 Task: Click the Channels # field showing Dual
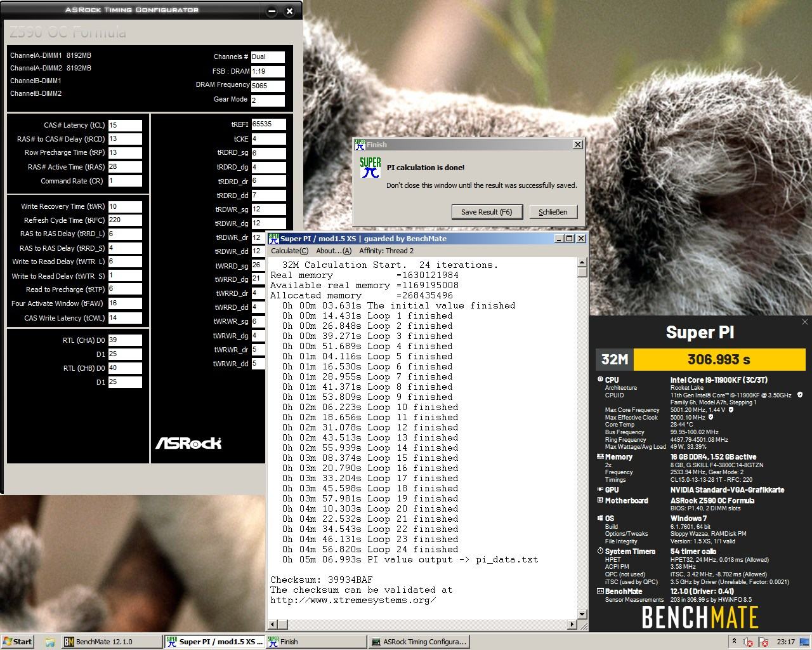pyautogui.click(x=268, y=56)
